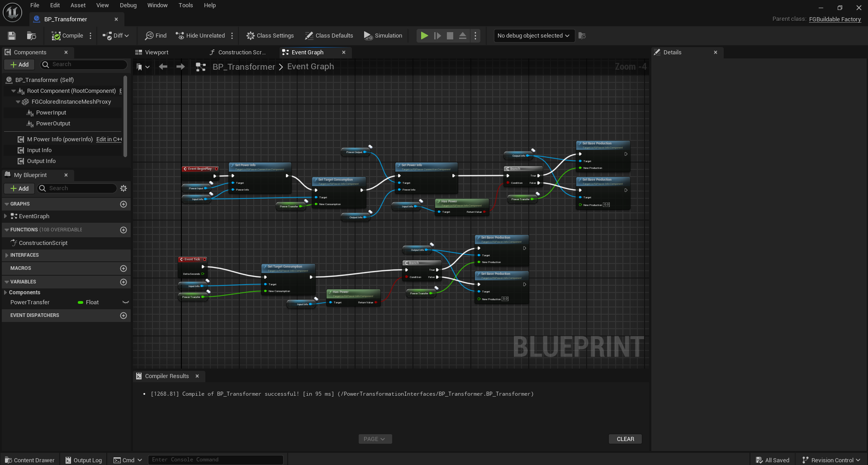Open play mode options three-dot menu

click(475, 36)
